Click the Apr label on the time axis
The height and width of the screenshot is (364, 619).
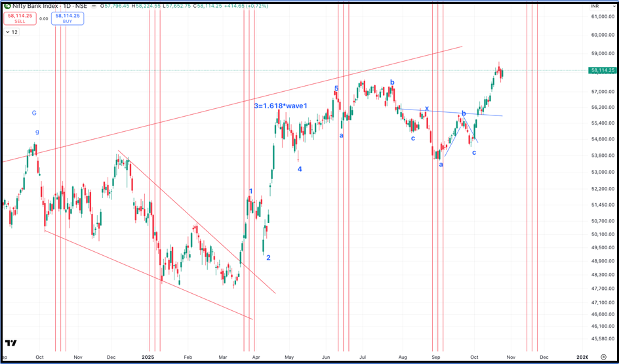coord(256,357)
